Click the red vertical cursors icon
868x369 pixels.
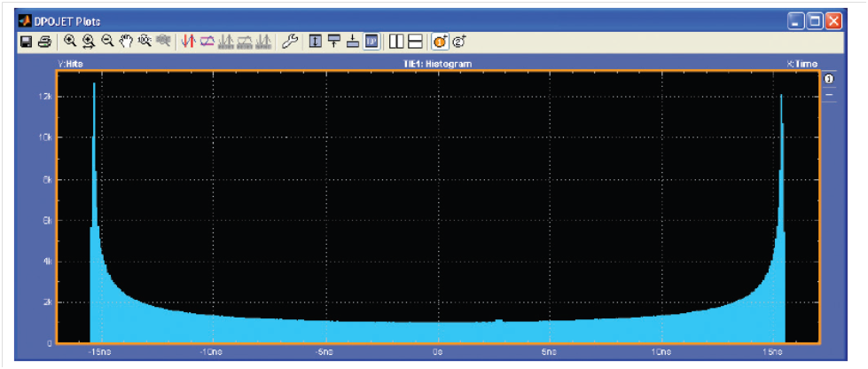click(x=188, y=42)
